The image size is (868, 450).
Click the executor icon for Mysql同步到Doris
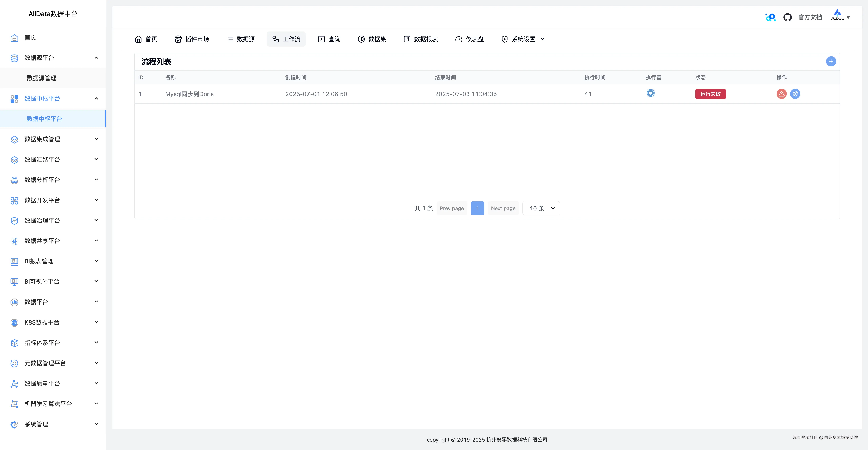650,93
